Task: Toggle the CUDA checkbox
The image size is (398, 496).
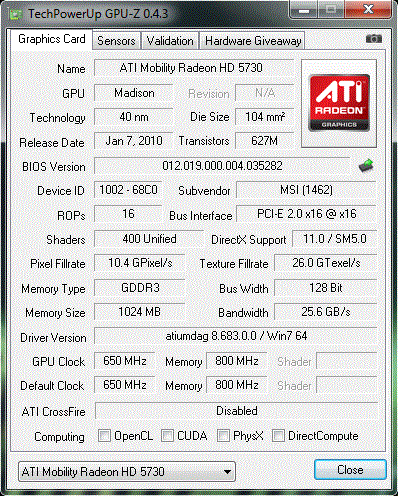Action: coord(167,436)
